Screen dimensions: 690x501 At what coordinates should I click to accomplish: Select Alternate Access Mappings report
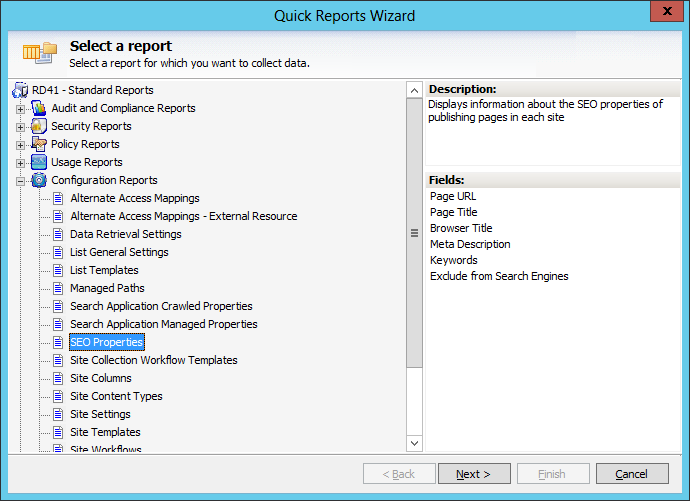point(135,198)
